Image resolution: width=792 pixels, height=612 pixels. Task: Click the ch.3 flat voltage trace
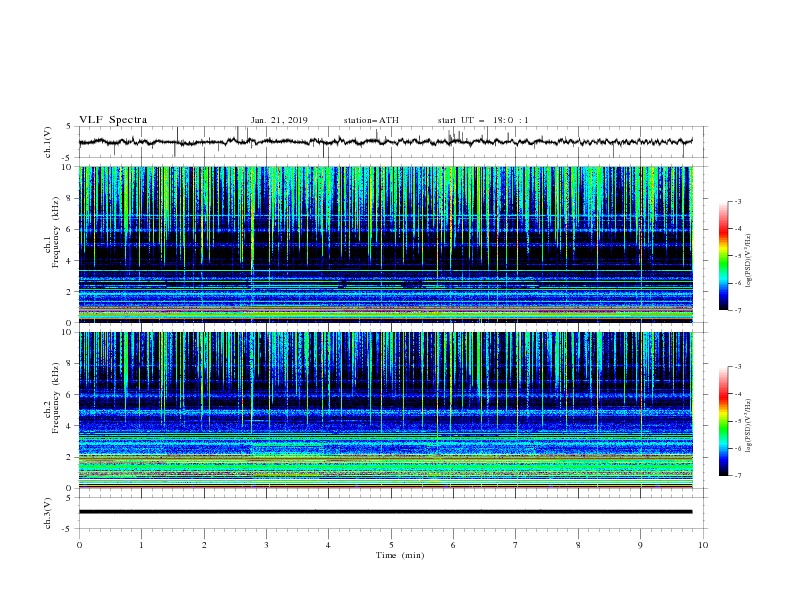click(385, 512)
